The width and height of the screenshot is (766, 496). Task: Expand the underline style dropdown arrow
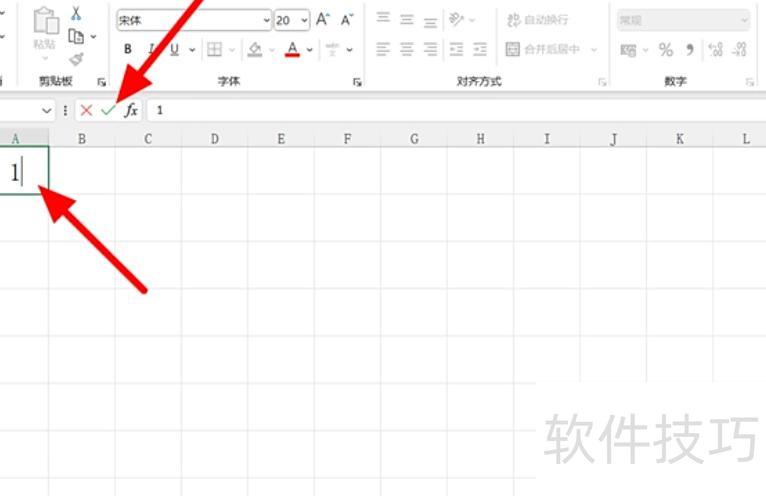(x=192, y=49)
